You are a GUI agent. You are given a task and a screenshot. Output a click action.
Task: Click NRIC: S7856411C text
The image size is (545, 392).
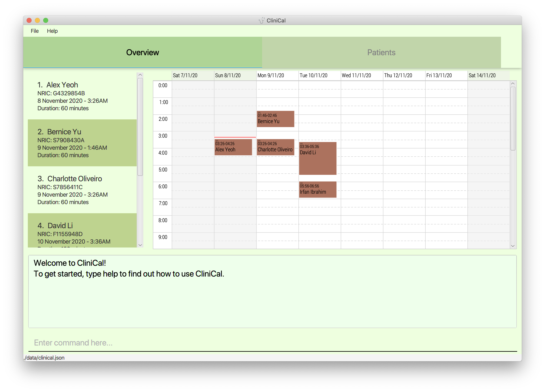(x=60, y=187)
